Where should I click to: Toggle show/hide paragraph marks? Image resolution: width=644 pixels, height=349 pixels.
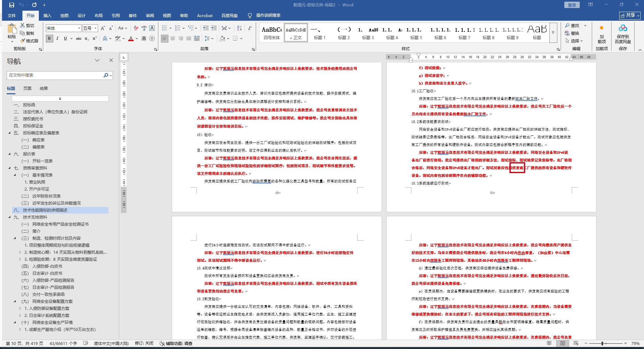[250, 28]
